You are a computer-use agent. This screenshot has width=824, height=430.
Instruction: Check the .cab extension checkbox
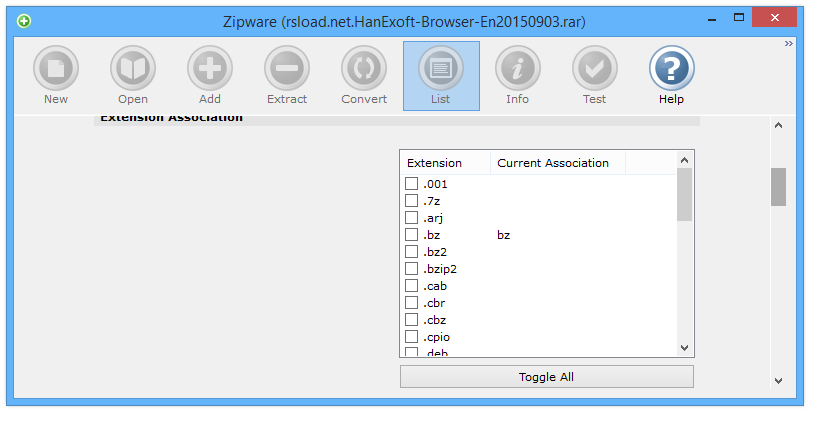(x=411, y=285)
